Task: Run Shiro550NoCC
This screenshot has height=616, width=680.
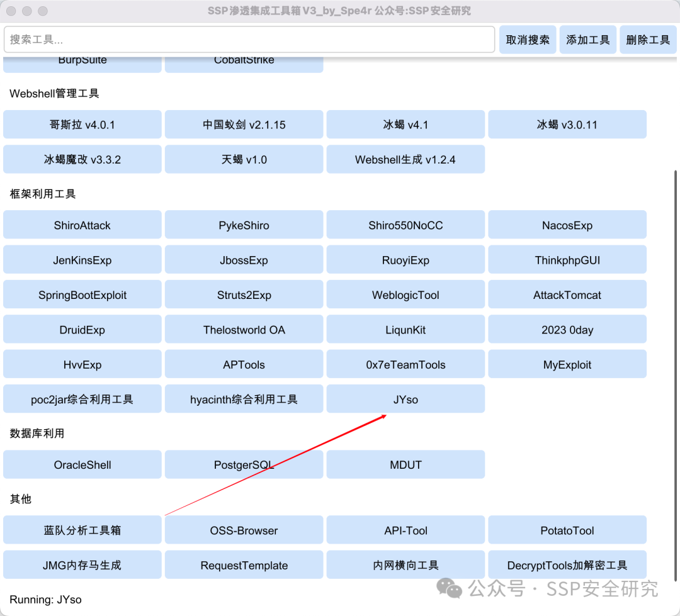Action: click(405, 225)
